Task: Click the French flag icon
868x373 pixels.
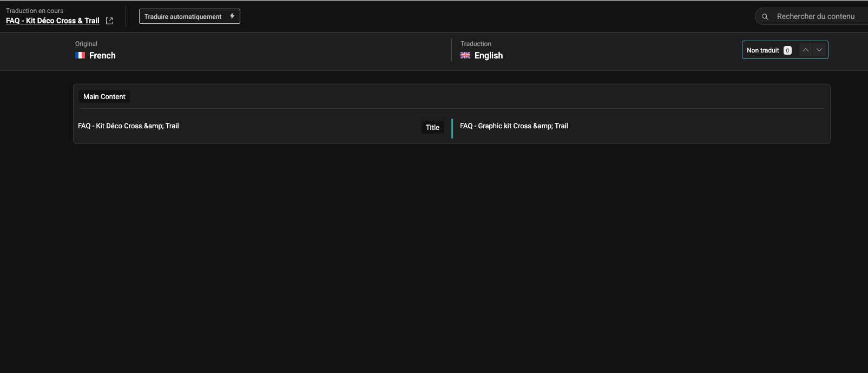Action: tap(80, 55)
